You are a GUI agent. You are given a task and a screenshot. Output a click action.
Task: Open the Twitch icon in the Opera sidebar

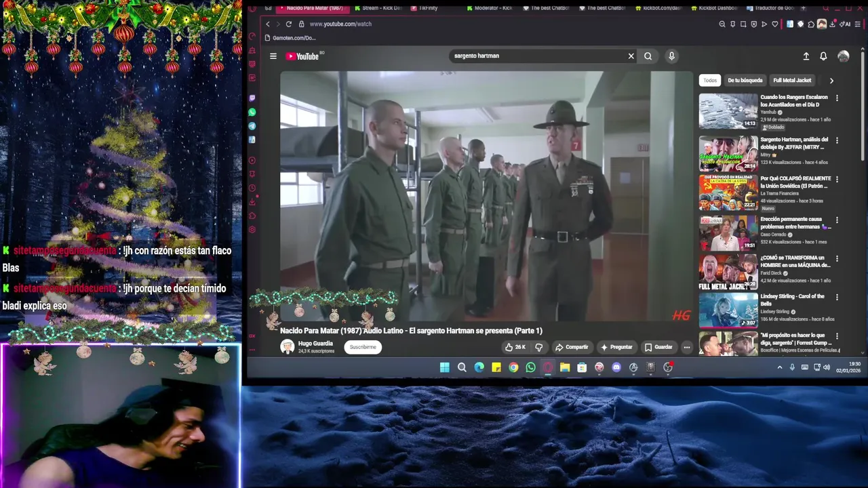252,98
